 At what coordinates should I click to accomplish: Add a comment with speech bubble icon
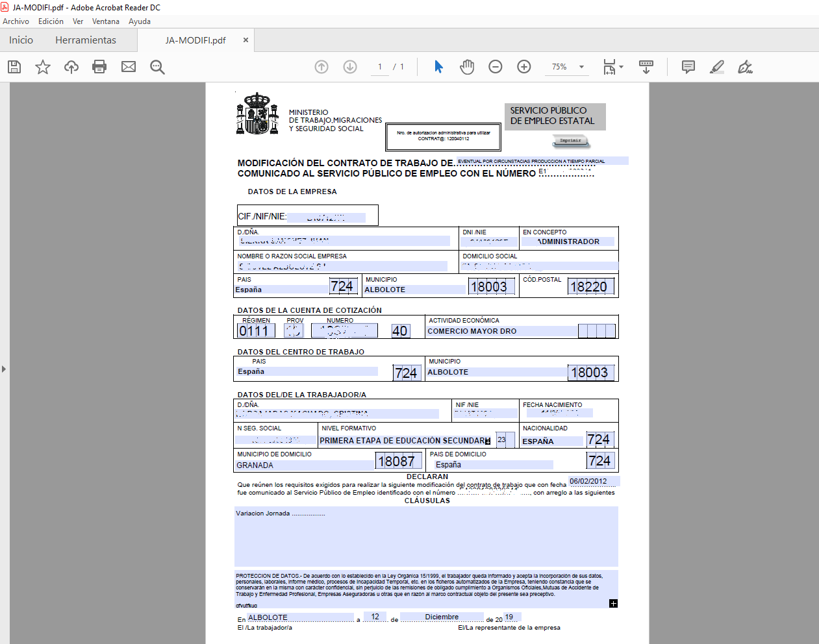coord(688,67)
